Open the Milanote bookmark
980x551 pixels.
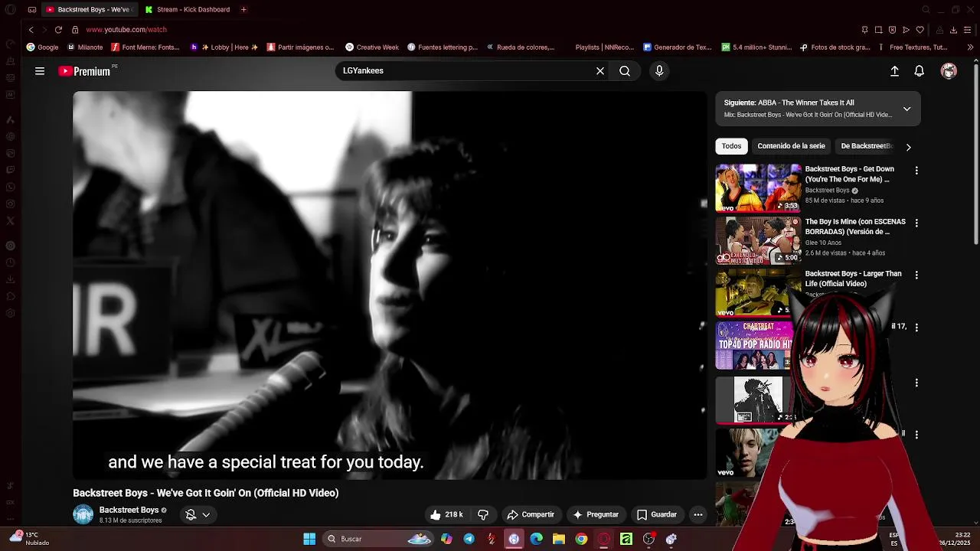[85, 47]
